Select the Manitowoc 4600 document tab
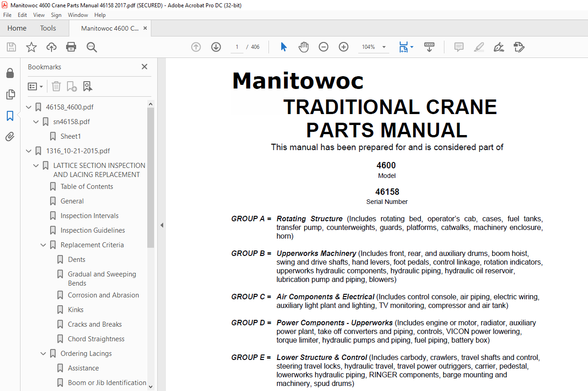Viewport: 588px width, 391px height. coord(110,28)
